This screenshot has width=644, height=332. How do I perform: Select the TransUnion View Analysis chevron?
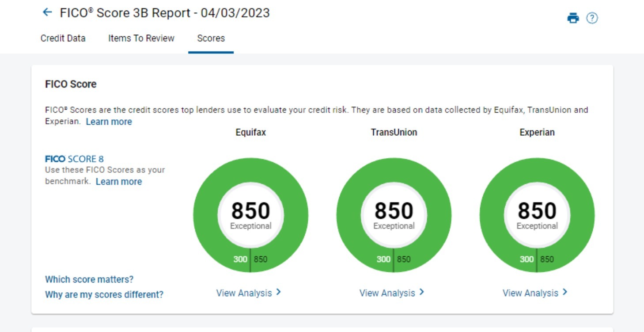[x=422, y=292]
